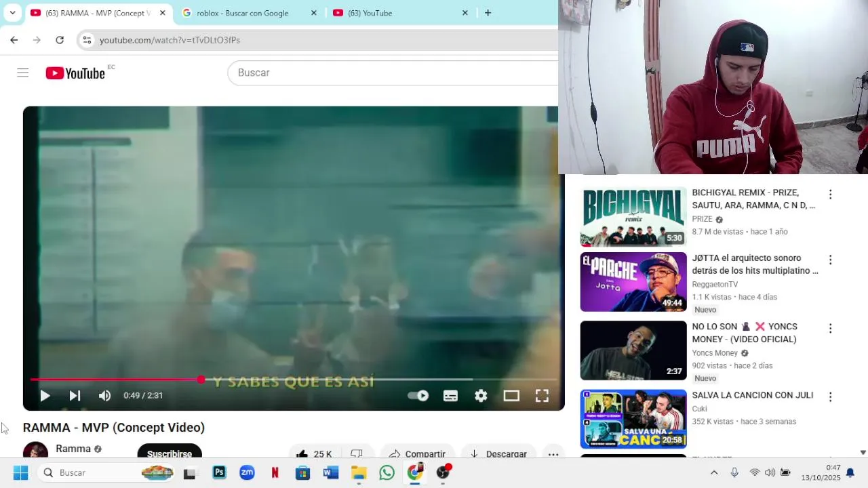
Task: Click the red progress bar scrubber
Action: 201,380
